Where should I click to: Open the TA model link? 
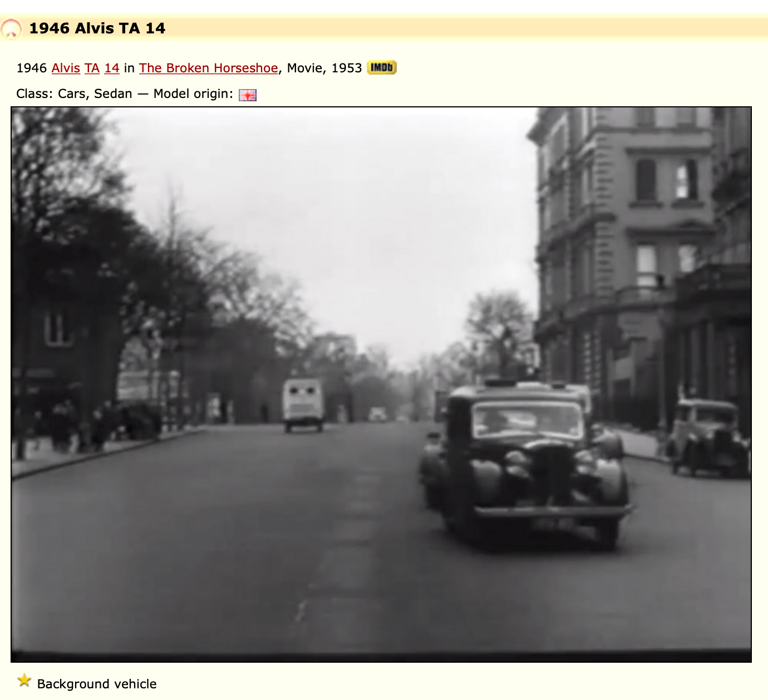92,68
